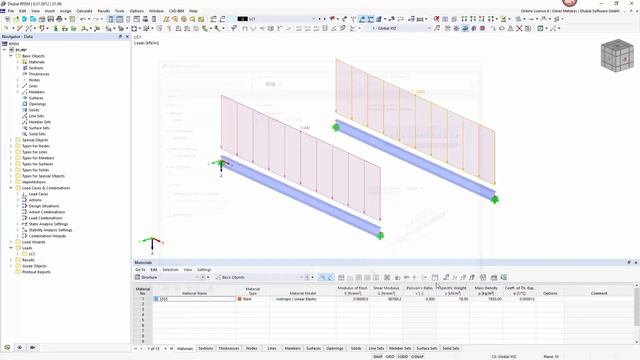Expand the Materials tree node
This screenshot has height=360, width=640.
tap(18, 62)
